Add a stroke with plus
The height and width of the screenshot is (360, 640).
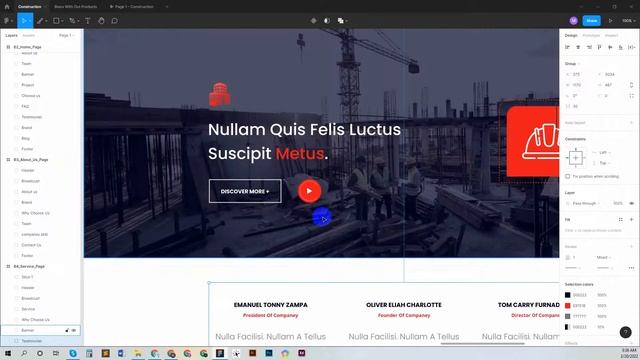pos(631,247)
